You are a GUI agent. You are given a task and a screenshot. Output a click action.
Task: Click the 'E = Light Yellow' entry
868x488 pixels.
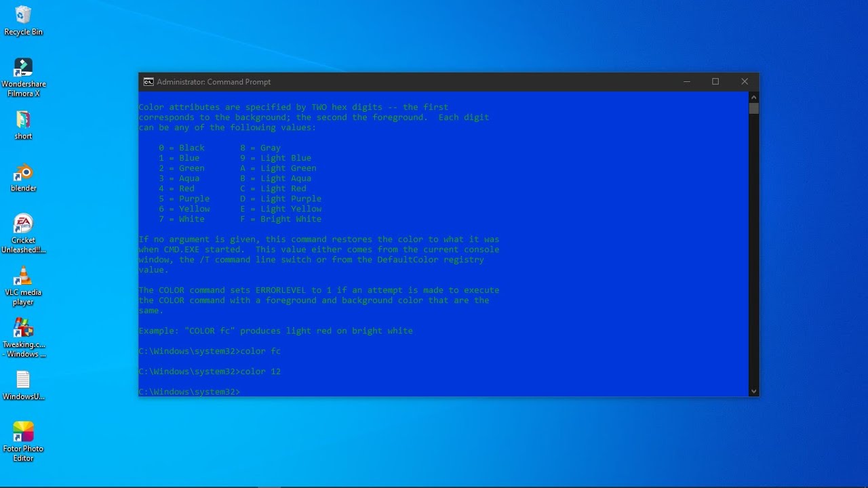tap(281, 209)
